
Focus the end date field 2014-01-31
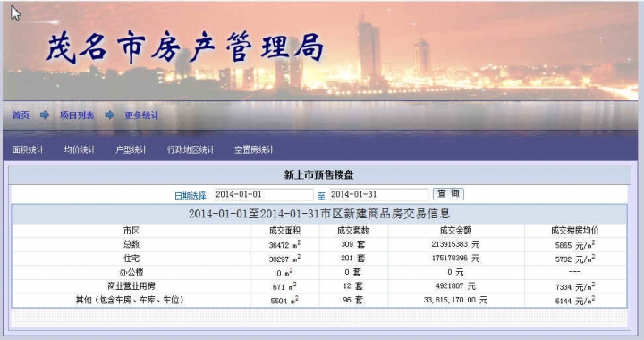[378, 195]
